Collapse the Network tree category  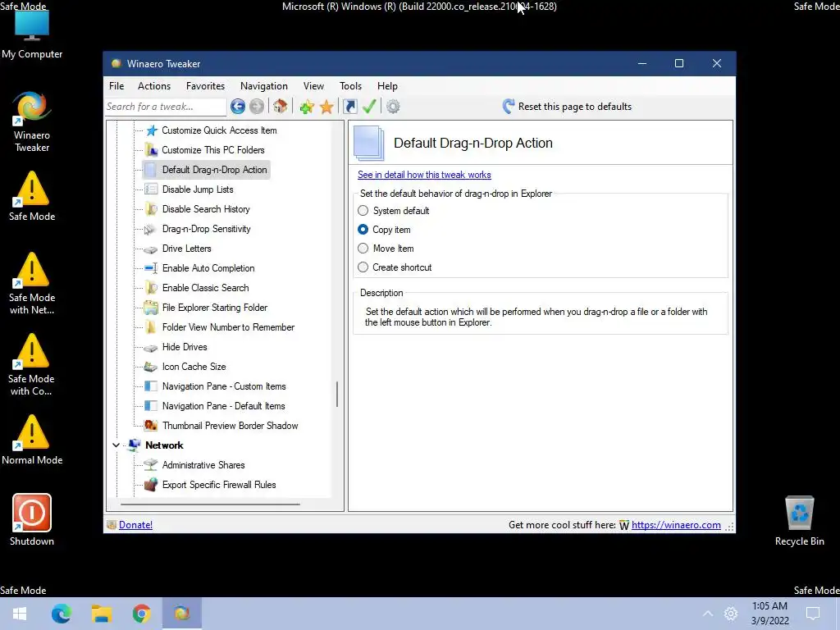point(116,445)
